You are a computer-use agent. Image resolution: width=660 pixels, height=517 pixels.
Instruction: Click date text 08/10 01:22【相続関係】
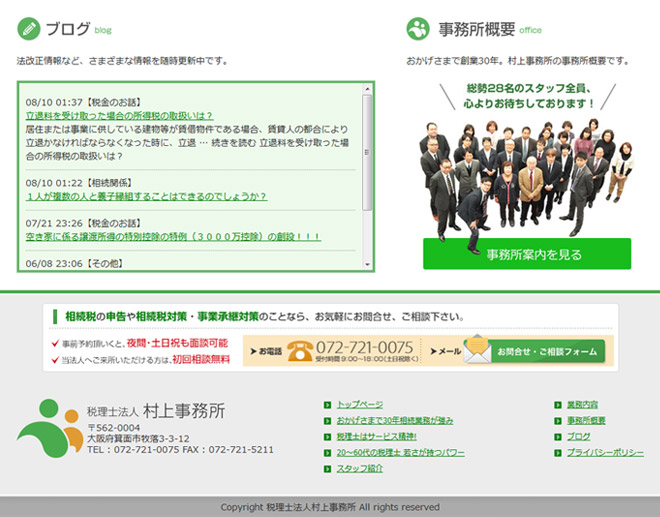[x=80, y=183]
